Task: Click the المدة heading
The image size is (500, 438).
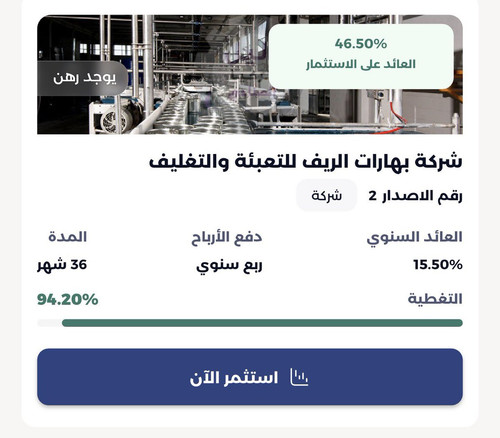Action: point(68,237)
